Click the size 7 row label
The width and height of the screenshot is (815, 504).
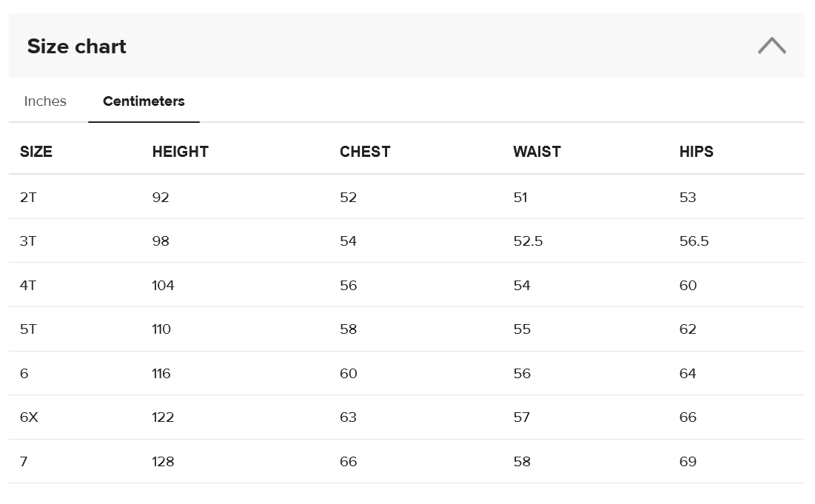pos(24,462)
